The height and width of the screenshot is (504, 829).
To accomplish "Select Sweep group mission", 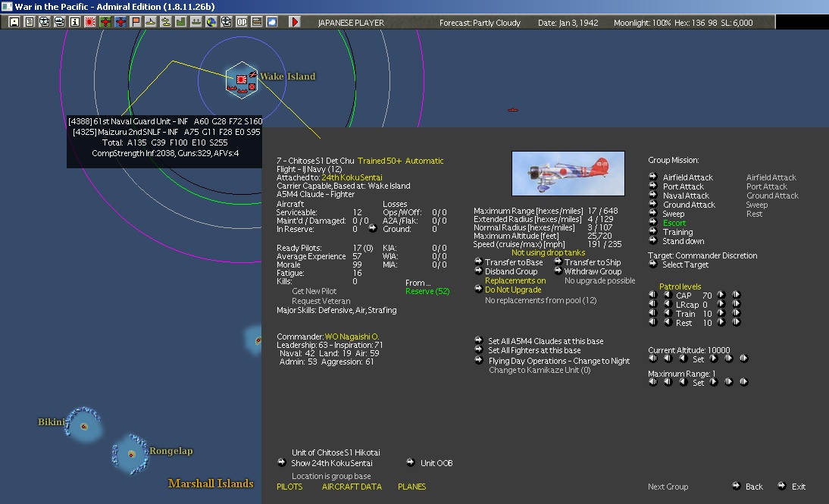I will click(x=673, y=214).
